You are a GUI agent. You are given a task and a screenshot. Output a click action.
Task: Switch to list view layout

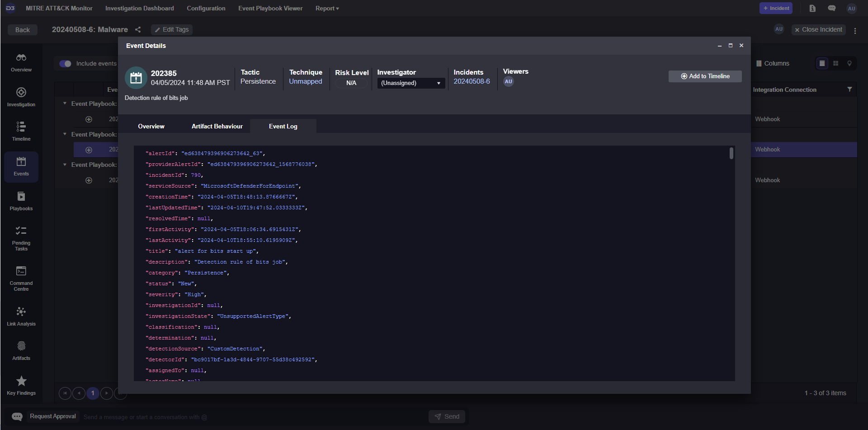822,63
